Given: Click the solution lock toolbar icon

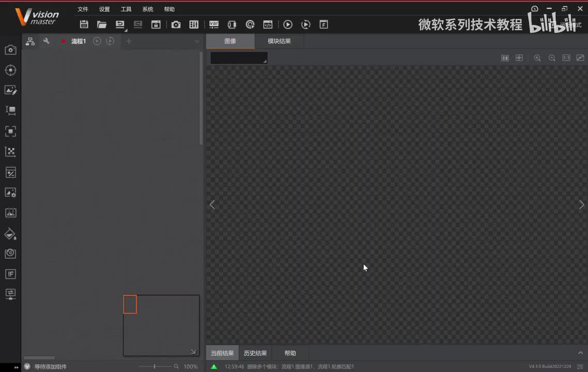Looking at the screenshot, I should click(x=156, y=24).
